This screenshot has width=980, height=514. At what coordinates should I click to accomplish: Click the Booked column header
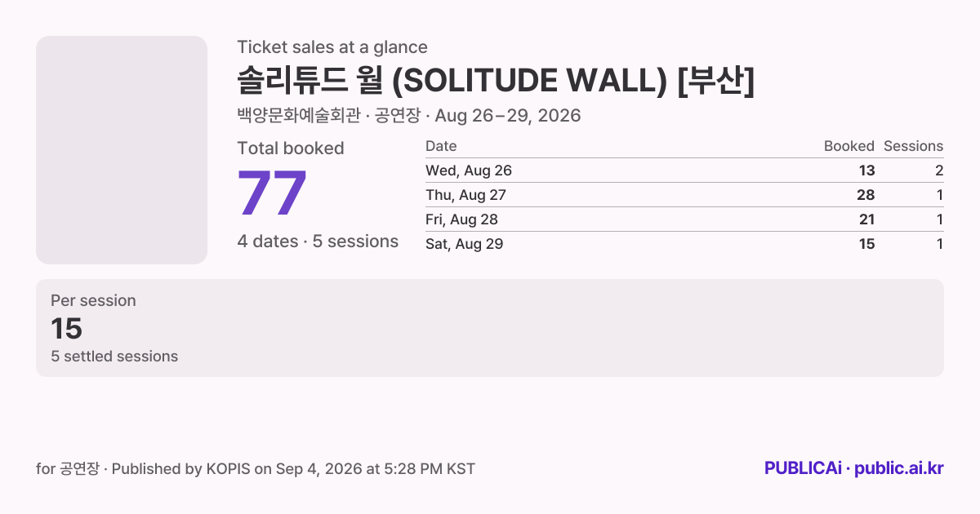pyautogui.click(x=849, y=146)
